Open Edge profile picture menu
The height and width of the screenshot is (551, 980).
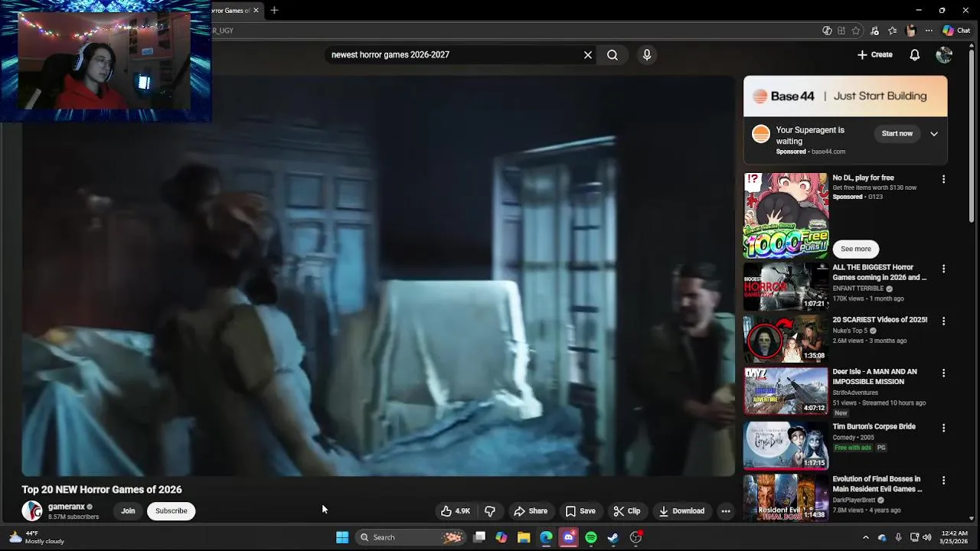[x=910, y=31]
